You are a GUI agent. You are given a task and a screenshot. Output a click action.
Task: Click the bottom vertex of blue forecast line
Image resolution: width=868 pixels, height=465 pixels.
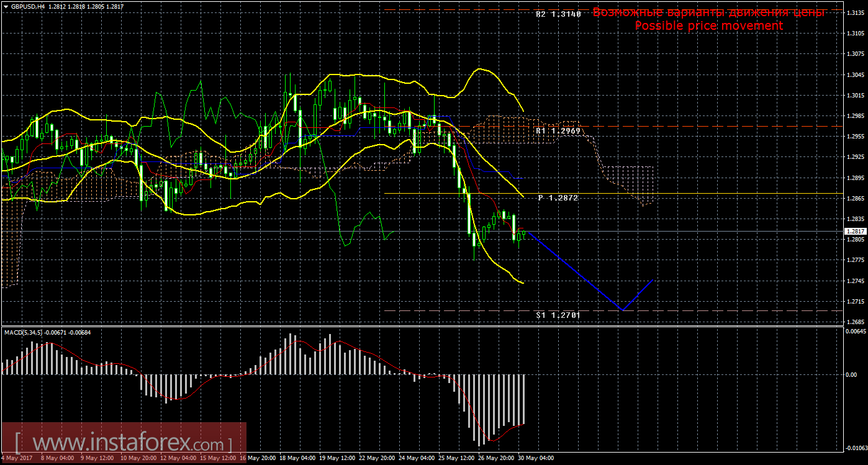(x=622, y=309)
